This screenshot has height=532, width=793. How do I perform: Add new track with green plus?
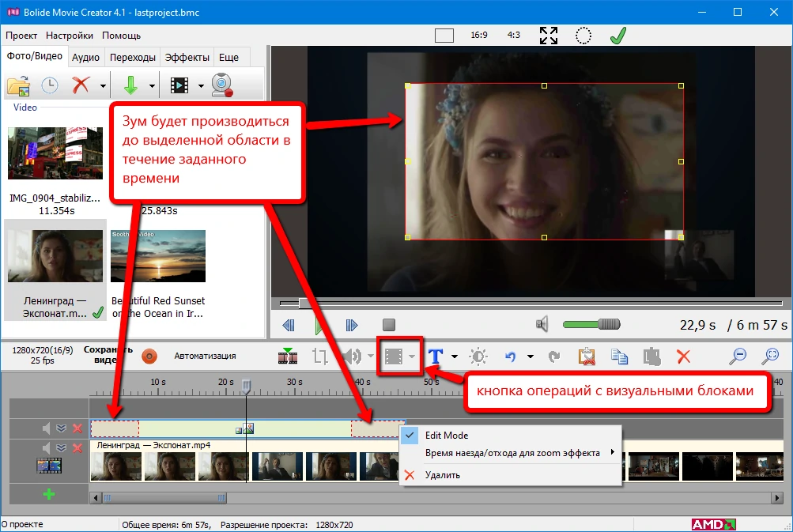49,494
